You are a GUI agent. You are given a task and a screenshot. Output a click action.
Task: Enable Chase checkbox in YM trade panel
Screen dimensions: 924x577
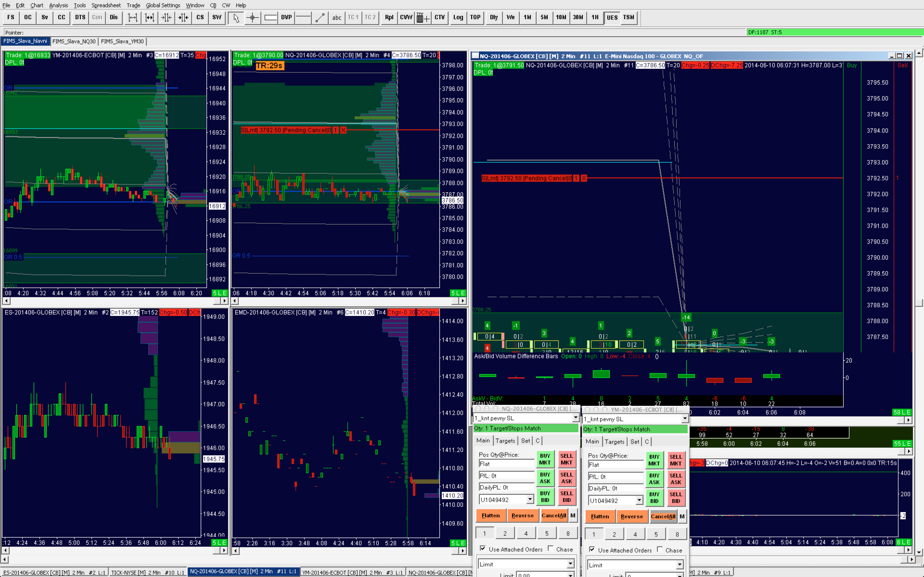pos(660,550)
